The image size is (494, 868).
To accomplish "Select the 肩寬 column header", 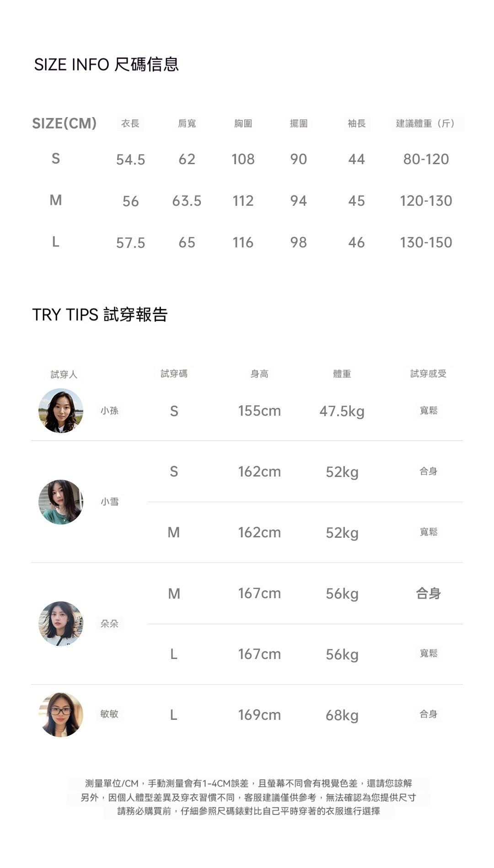I will point(187,123).
